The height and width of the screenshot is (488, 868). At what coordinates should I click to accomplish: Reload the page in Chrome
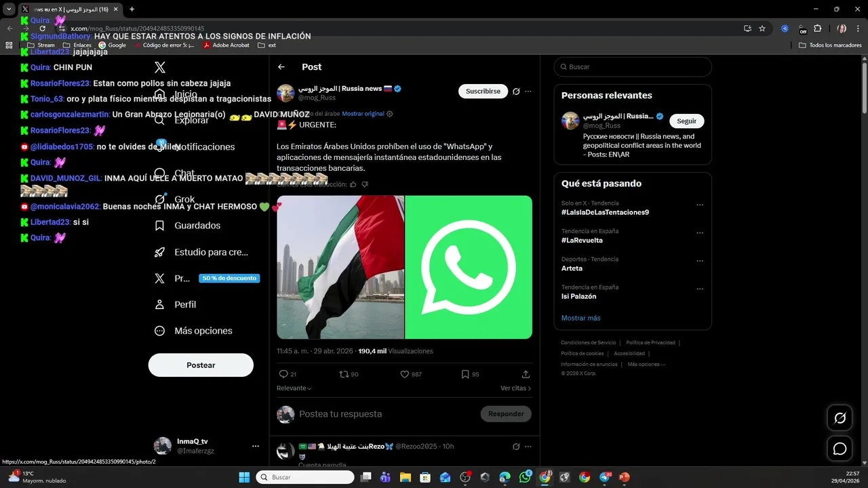coord(42,28)
